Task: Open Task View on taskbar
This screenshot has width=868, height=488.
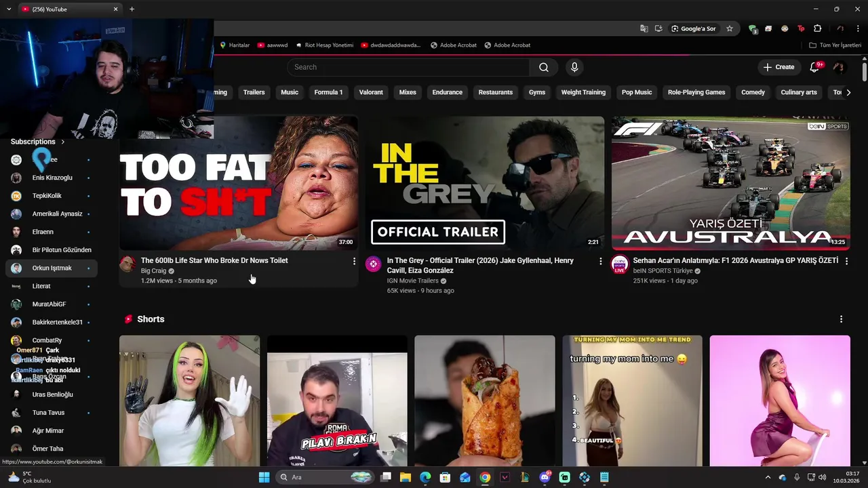Action: (x=386, y=477)
